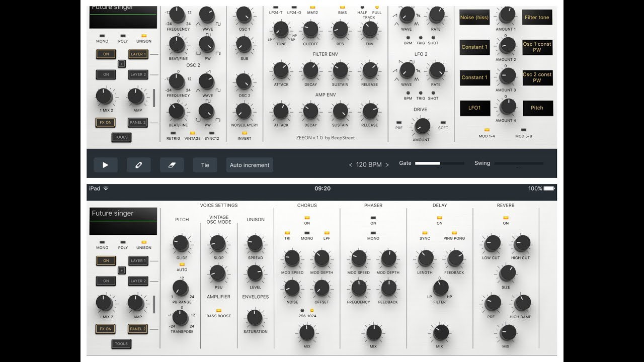Open the Osc 1 const PW destination selector

[537, 47]
